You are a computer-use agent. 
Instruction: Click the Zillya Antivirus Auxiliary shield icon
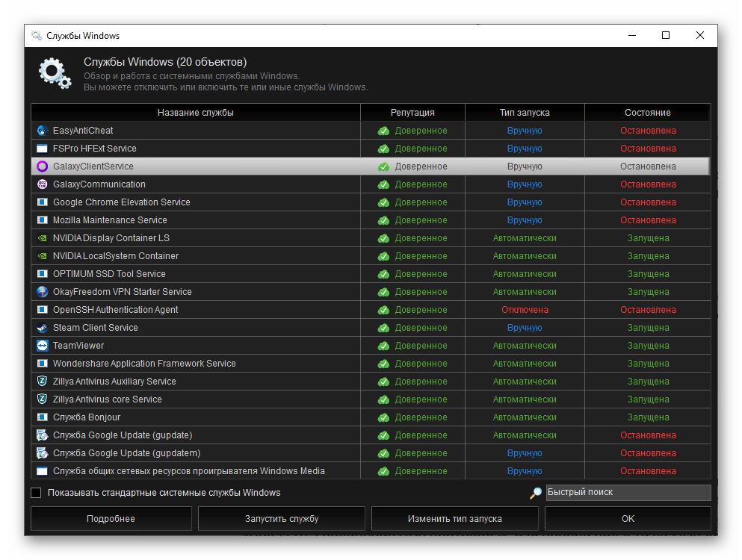[x=42, y=382]
